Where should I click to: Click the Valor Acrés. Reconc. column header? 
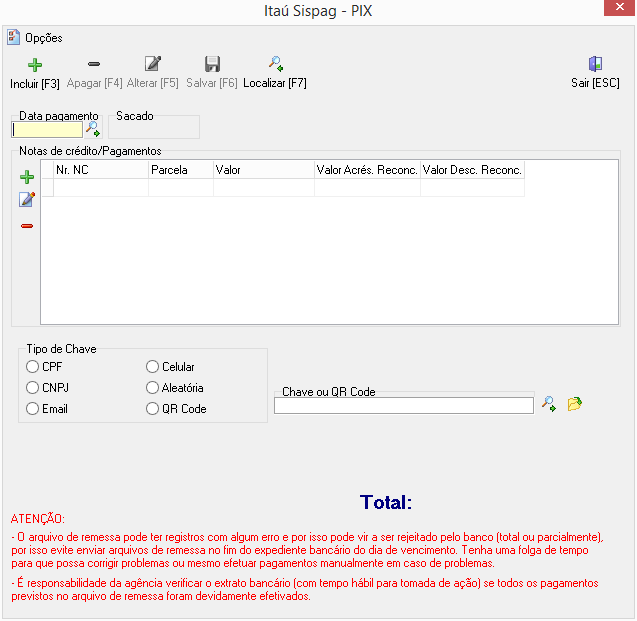click(x=367, y=170)
